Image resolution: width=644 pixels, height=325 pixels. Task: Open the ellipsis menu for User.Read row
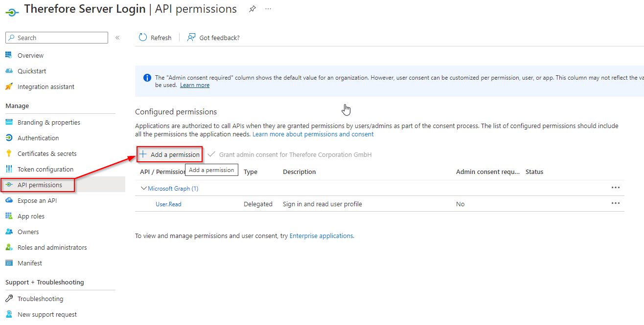616,203
